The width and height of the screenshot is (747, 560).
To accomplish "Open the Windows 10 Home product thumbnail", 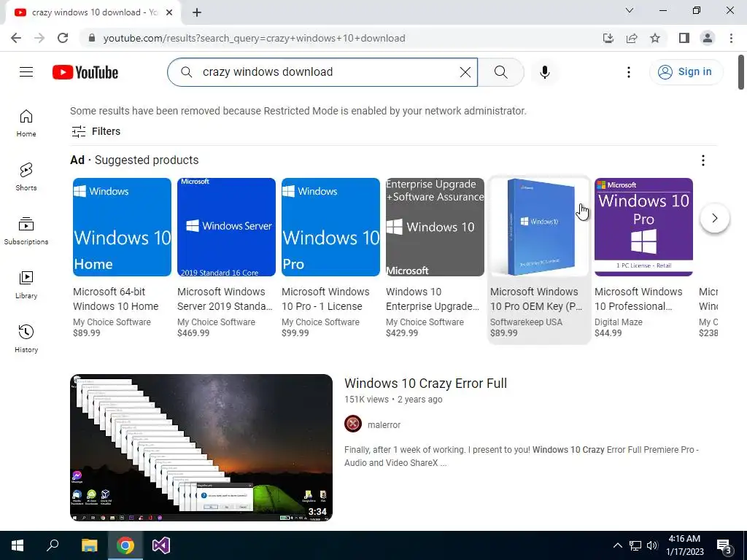I will pyautogui.click(x=122, y=227).
